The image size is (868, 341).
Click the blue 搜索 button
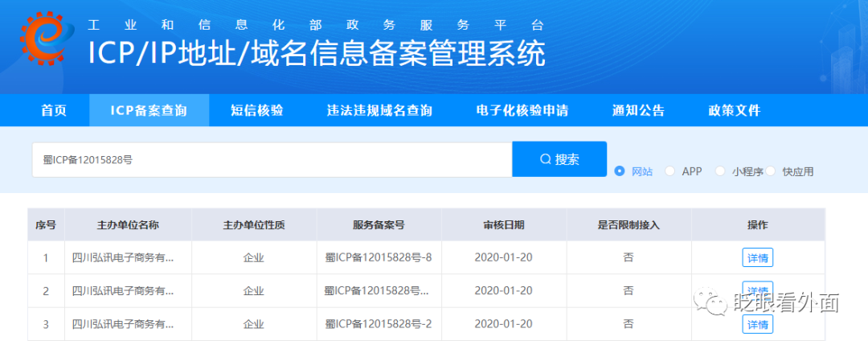coord(559,159)
